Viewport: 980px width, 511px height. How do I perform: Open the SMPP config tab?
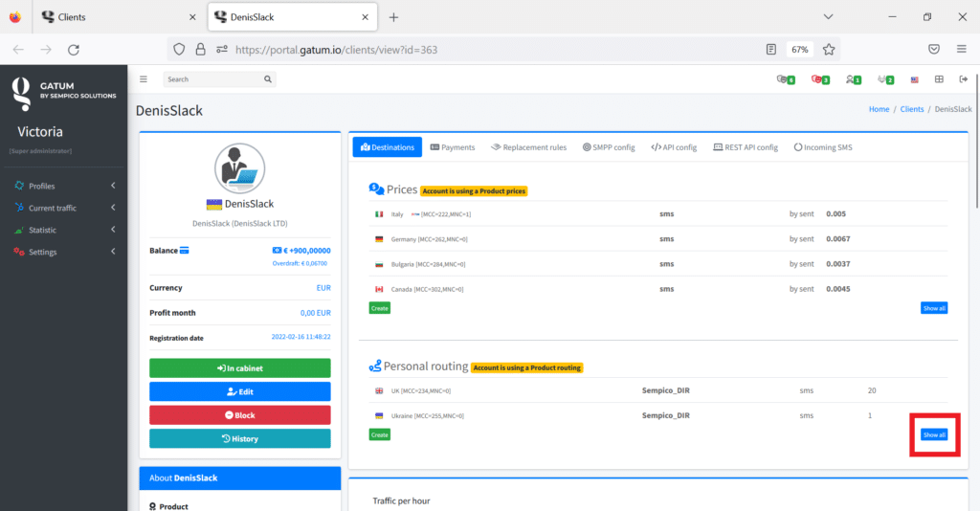click(609, 147)
